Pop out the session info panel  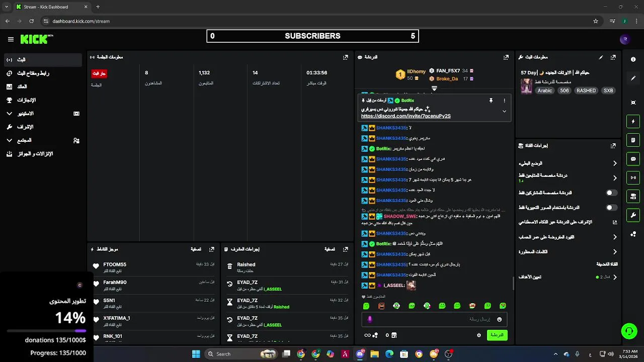tap(345, 57)
